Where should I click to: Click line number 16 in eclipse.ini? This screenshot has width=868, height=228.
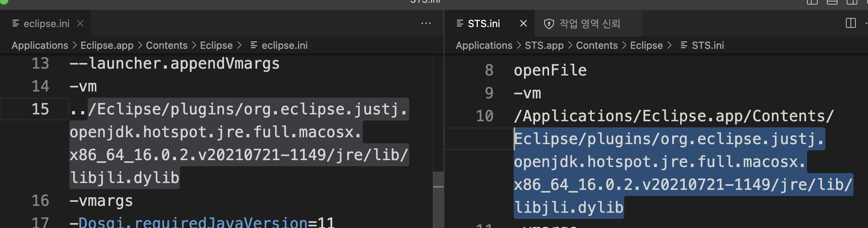[40, 201]
